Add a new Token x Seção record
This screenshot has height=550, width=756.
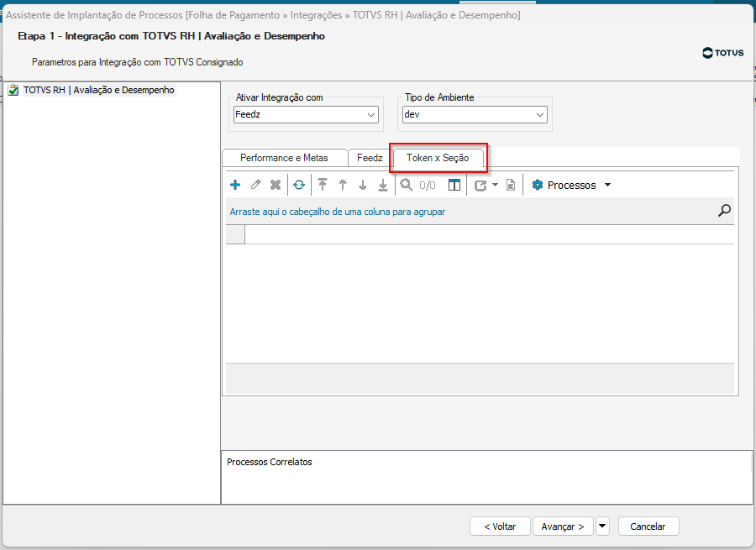[x=235, y=185]
